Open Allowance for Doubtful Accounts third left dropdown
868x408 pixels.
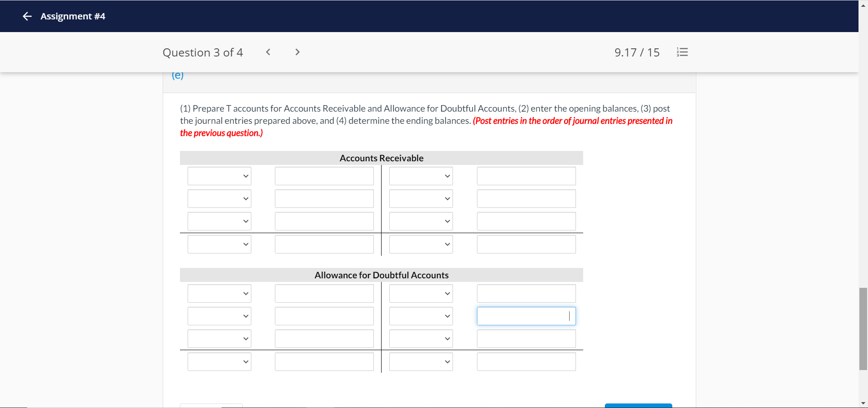219,339
